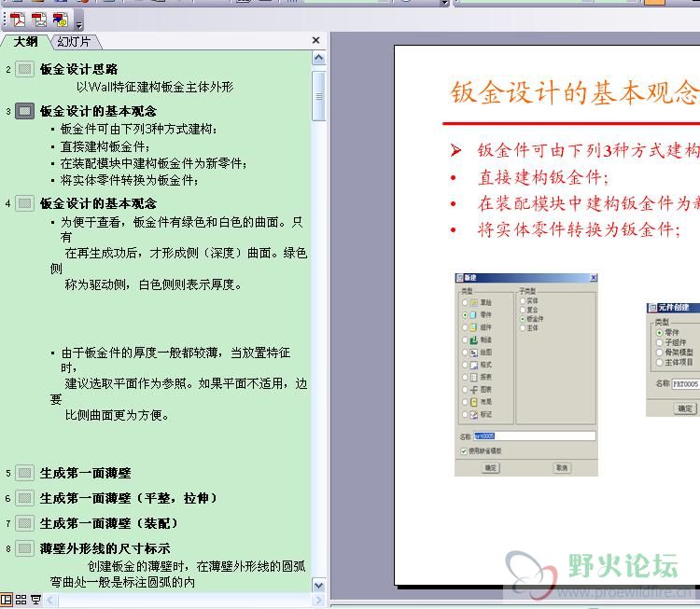Click outline title 薄壁外形线的尺寸标示

coord(105,548)
